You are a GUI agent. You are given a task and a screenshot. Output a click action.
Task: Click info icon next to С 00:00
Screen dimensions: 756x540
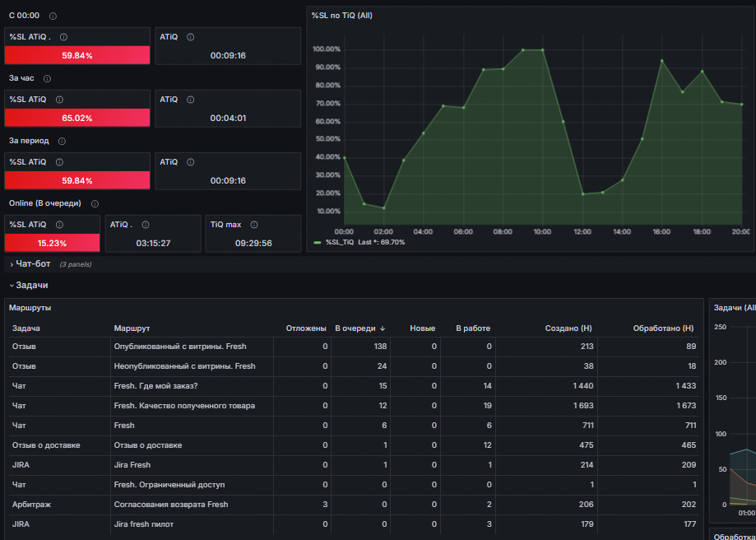(53, 16)
